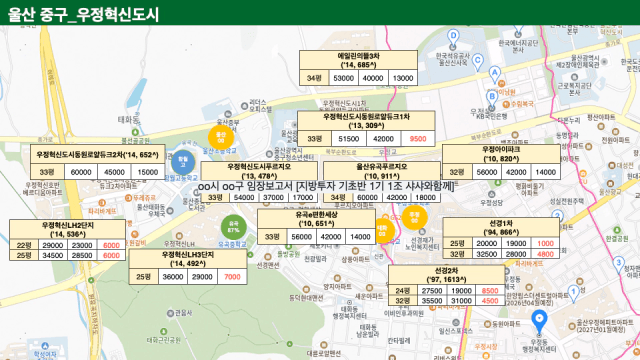Click the 울산 중구_우정혁신도시 title header
The image size is (640, 360).
pyautogui.click(x=83, y=15)
